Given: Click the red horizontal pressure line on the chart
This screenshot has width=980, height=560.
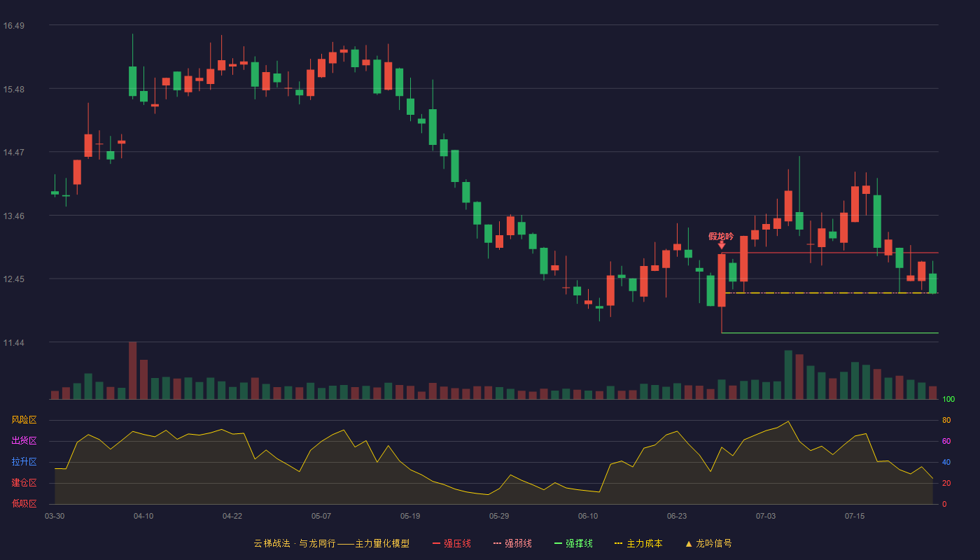Looking at the screenshot, I should click(x=829, y=253).
